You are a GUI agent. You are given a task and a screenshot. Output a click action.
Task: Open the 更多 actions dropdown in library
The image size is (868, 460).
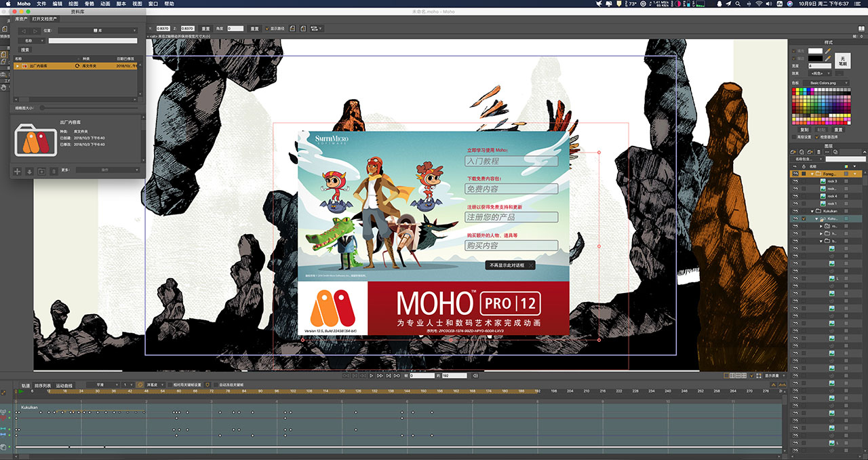pos(107,170)
